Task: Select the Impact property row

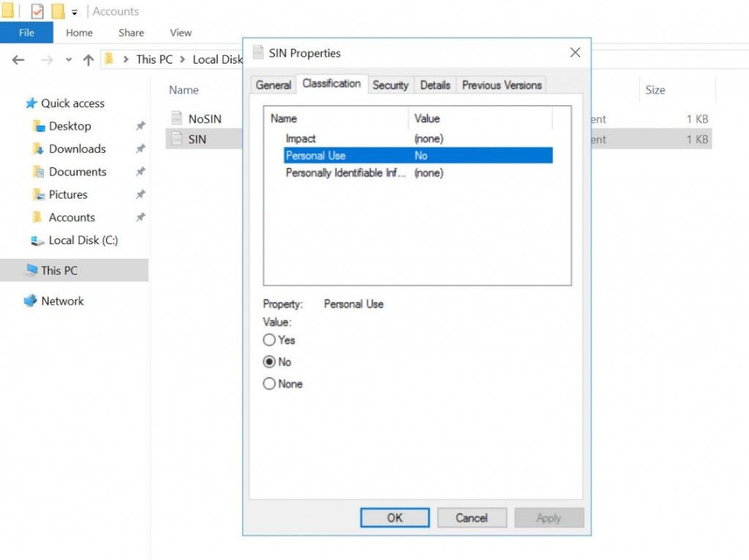Action: (x=418, y=138)
